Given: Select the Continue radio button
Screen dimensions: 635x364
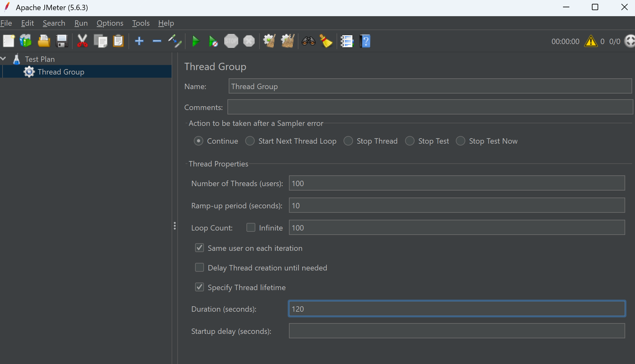Looking at the screenshot, I should coord(199,141).
